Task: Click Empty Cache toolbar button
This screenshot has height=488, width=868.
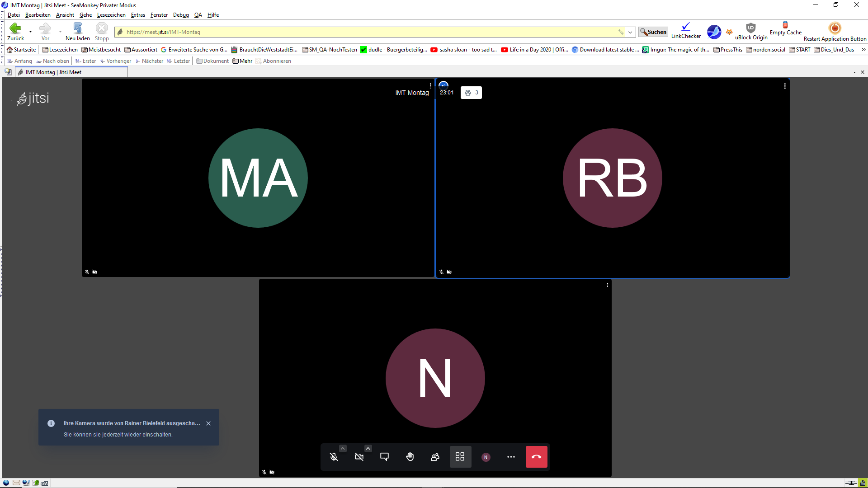Action: pos(785,28)
